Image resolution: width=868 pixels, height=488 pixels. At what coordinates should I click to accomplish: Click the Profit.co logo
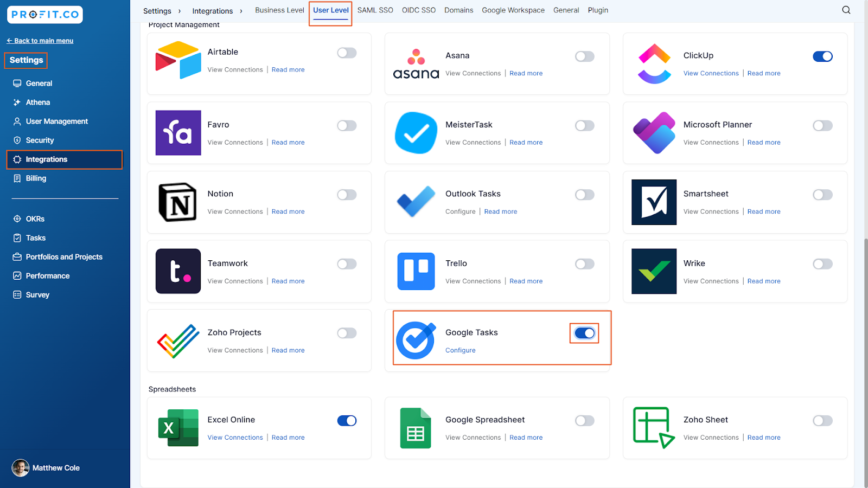tap(45, 15)
